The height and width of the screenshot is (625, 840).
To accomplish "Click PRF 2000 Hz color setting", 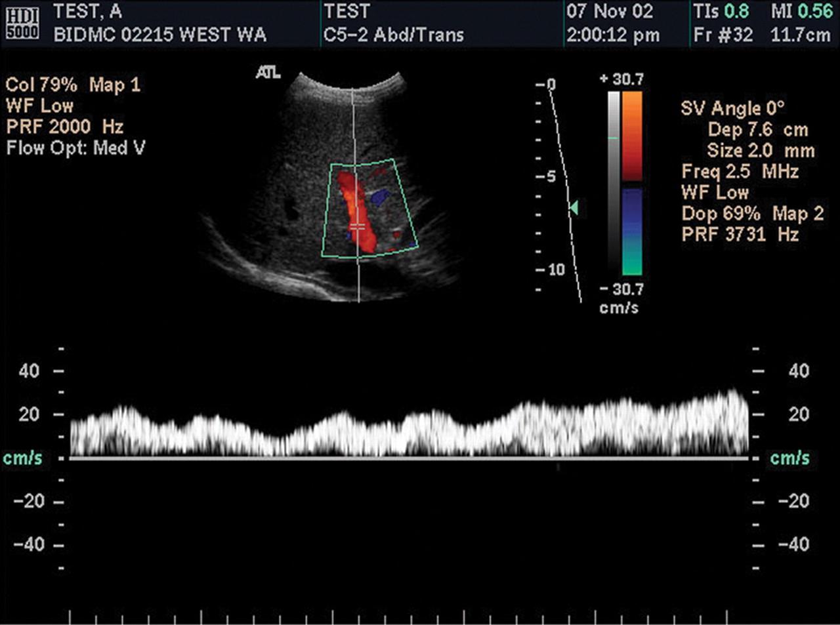I will coord(65,127).
